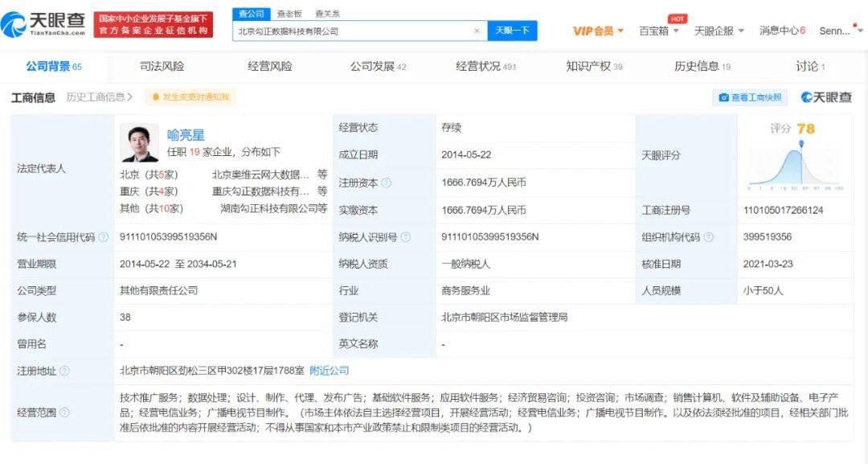Screen dimensions: 868x464
Task: Switch to the 历史信息 tab
Action: pos(702,67)
